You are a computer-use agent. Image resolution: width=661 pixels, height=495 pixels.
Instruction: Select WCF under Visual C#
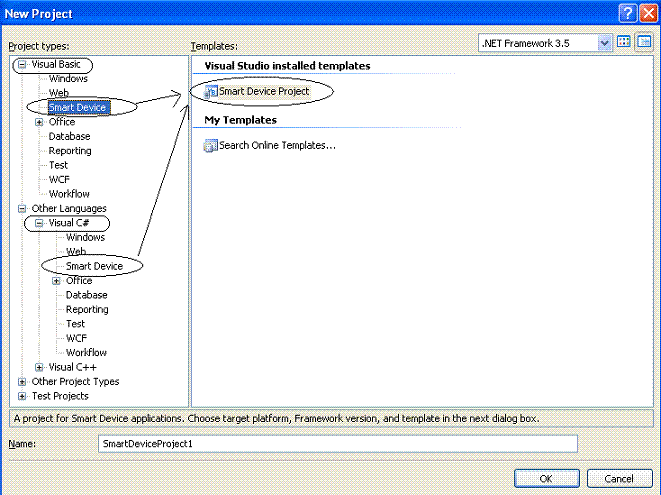tap(76, 338)
